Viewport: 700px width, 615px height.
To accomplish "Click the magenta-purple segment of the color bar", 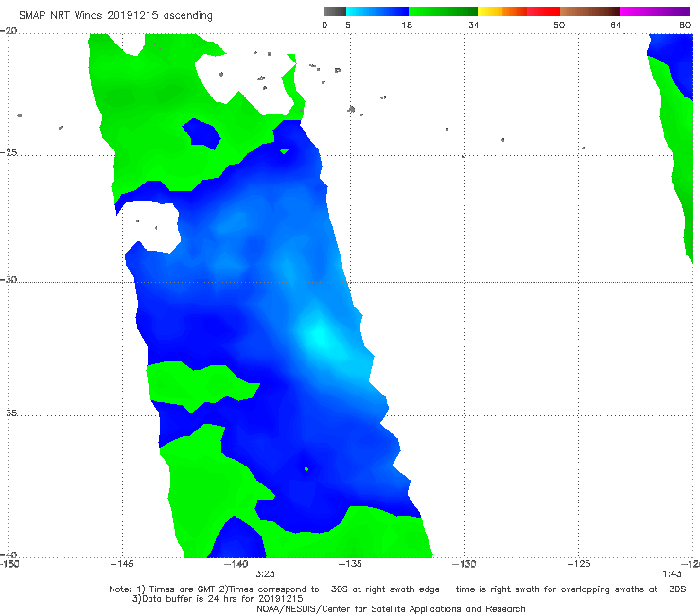I will (655, 11).
